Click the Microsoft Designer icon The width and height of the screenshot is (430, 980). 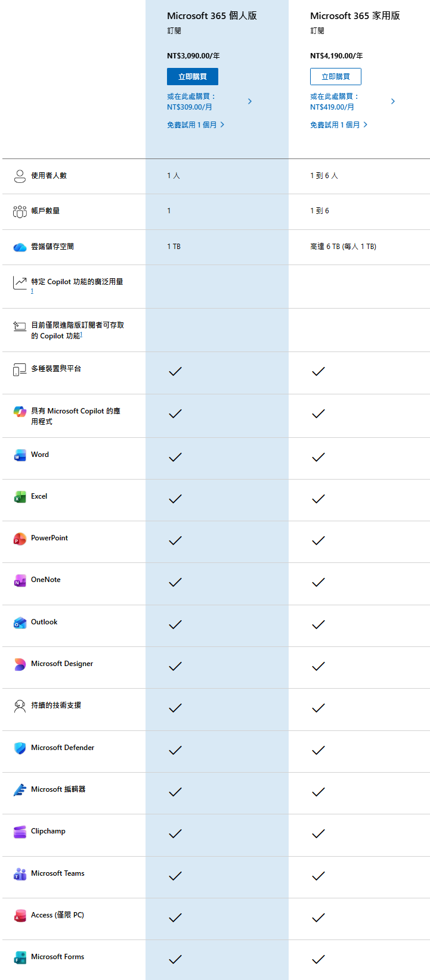20,665
